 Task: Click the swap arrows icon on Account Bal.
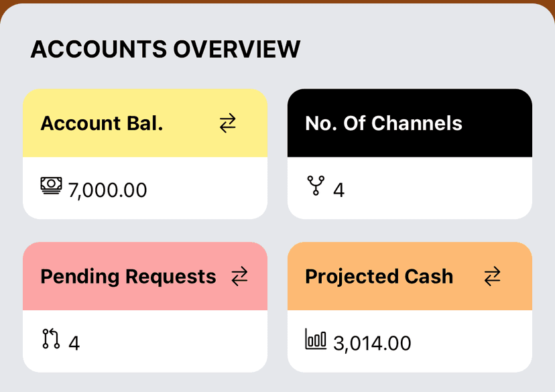click(228, 123)
